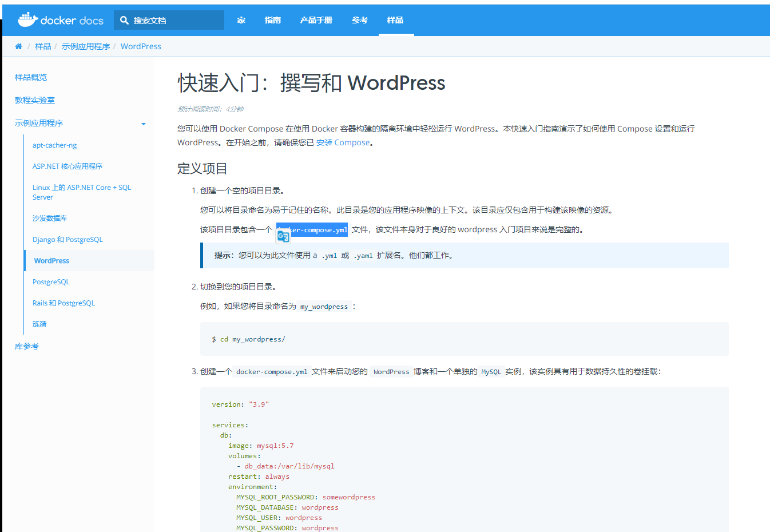Click the translate popup icon near selected text

(283, 236)
